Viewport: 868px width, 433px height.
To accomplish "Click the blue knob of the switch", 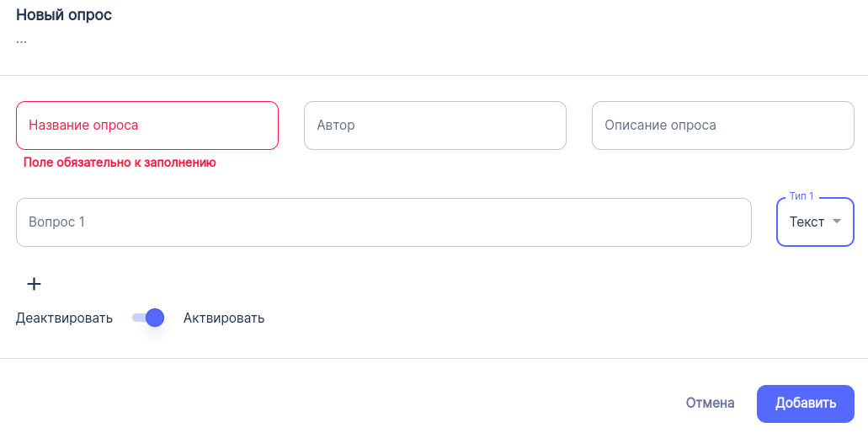I will click(154, 318).
